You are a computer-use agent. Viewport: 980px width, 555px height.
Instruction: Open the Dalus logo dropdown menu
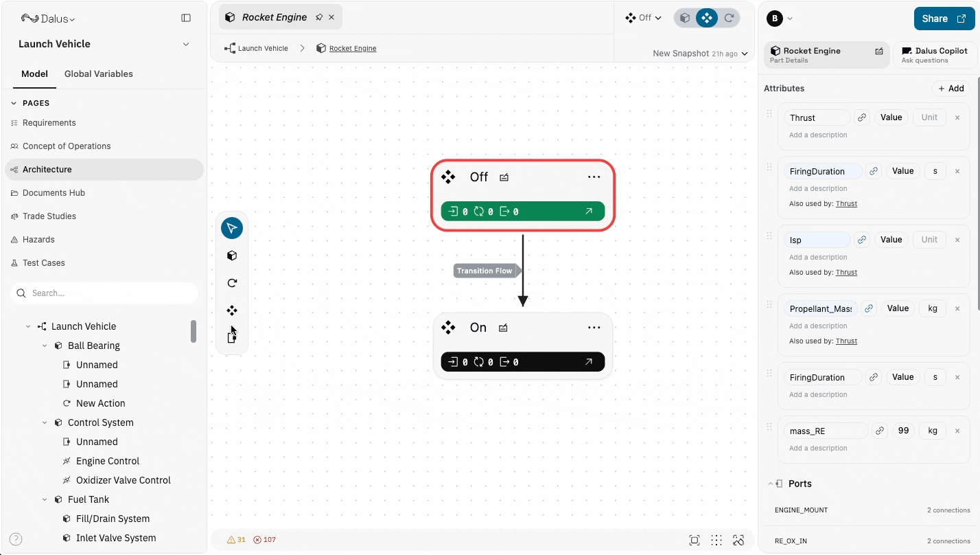coord(48,19)
